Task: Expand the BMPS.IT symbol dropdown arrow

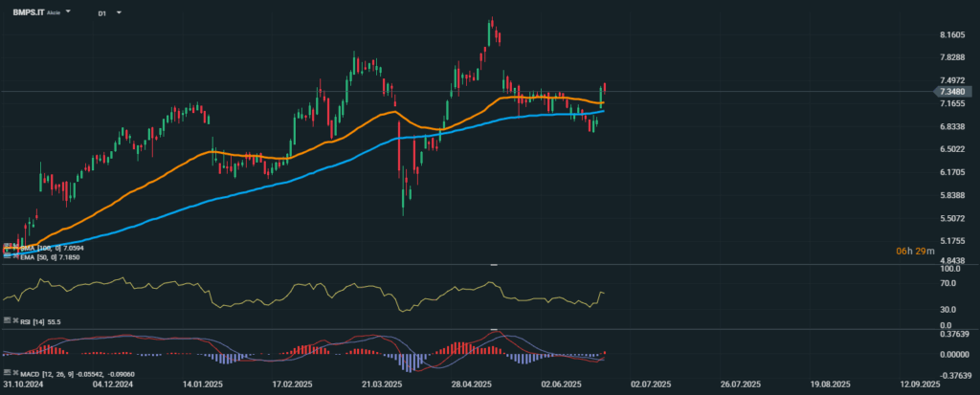Action: pyautogui.click(x=68, y=11)
